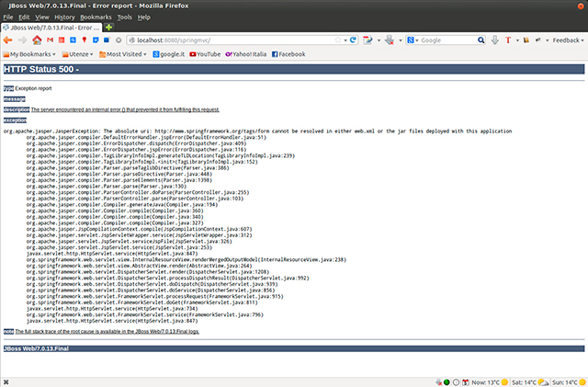Click the full stack trace note text
588x387 pixels.
click(107, 332)
